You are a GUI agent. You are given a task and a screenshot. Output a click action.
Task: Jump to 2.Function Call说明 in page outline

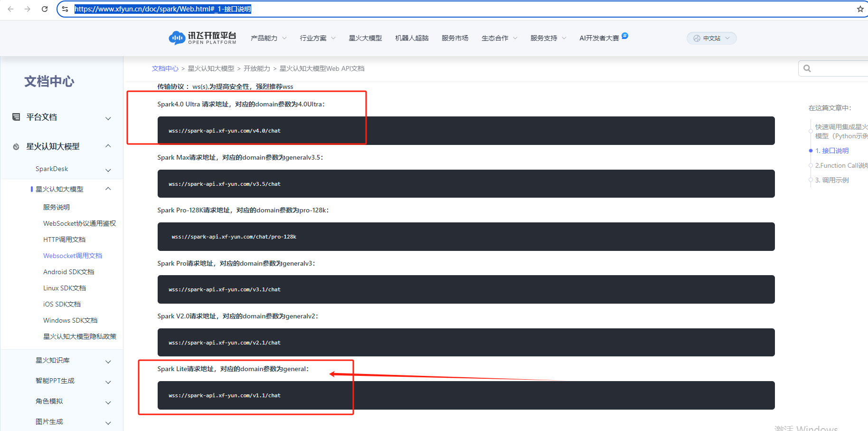click(841, 165)
